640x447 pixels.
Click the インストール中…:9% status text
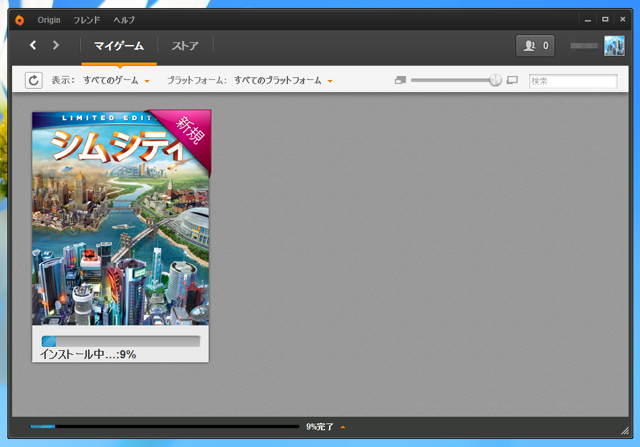(88, 354)
